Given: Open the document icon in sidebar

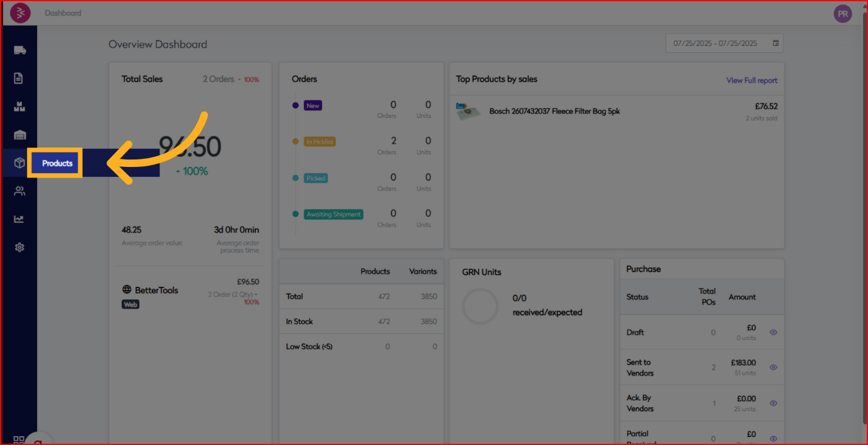Looking at the screenshot, I should click(x=19, y=78).
